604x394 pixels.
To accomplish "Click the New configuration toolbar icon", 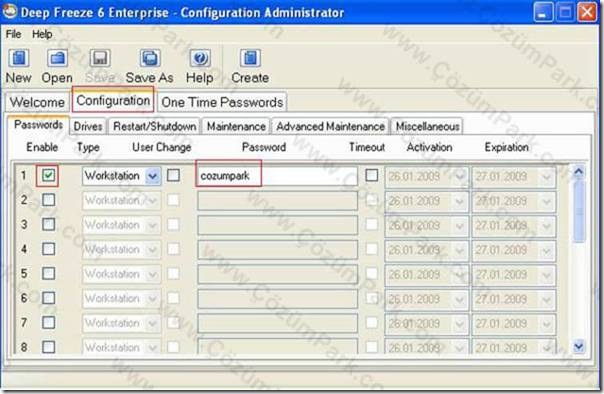I will pyautogui.click(x=18, y=59).
